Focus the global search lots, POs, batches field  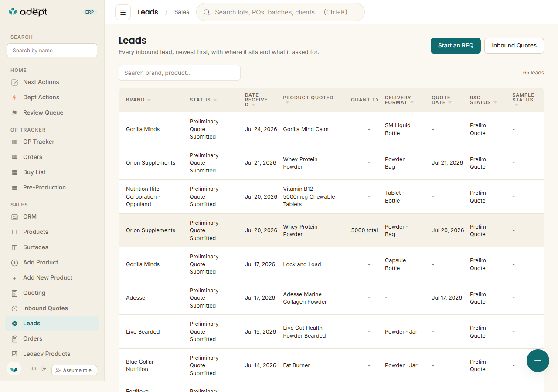pyautogui.click(x=280, y=12)
